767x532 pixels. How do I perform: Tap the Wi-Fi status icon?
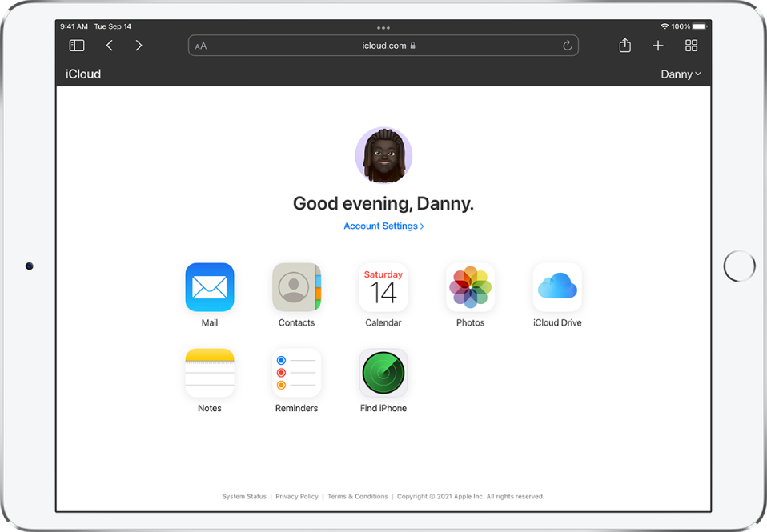coord(665,26)
